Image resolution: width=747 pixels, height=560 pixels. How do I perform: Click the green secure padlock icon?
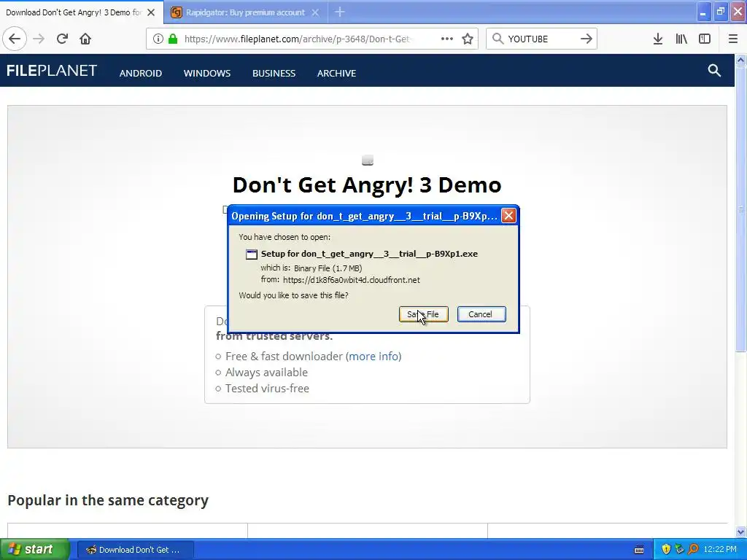click(173, 39)
